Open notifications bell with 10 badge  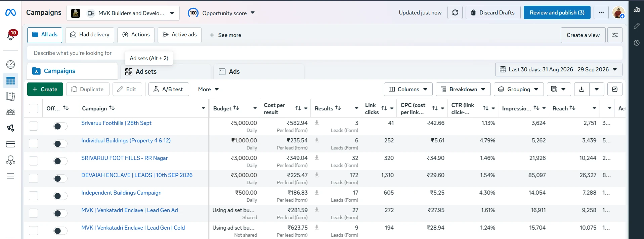tap(11, 35)
